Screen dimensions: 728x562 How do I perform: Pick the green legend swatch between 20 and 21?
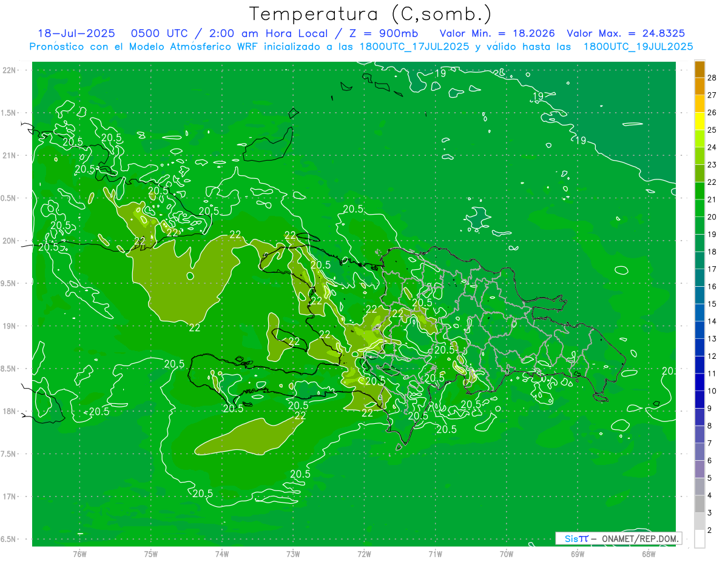(699, 208)
